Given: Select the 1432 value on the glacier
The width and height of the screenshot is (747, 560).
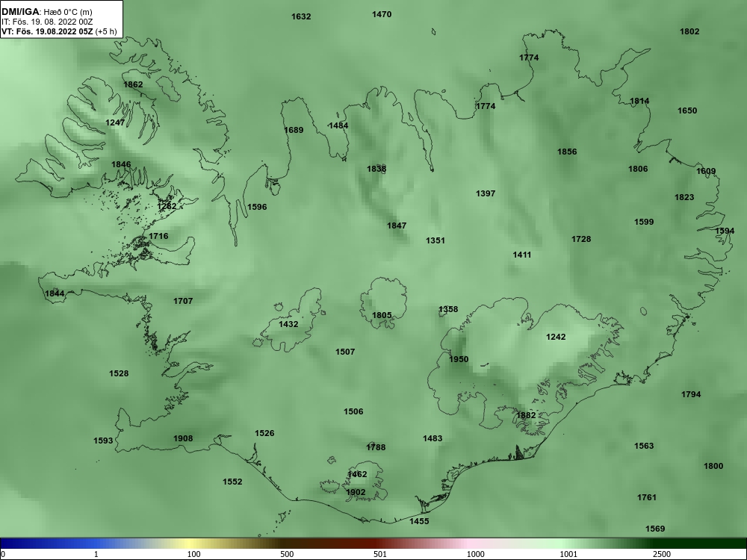Looking at the screenshot, I should (x=288, y=324).
